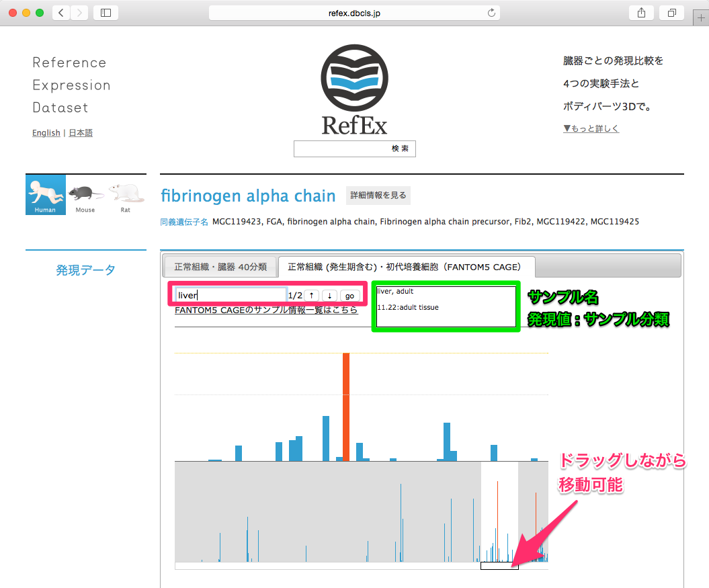Click the fibrinogen alpha chain title
The image size is (709, 588).
tap(248, 196)
